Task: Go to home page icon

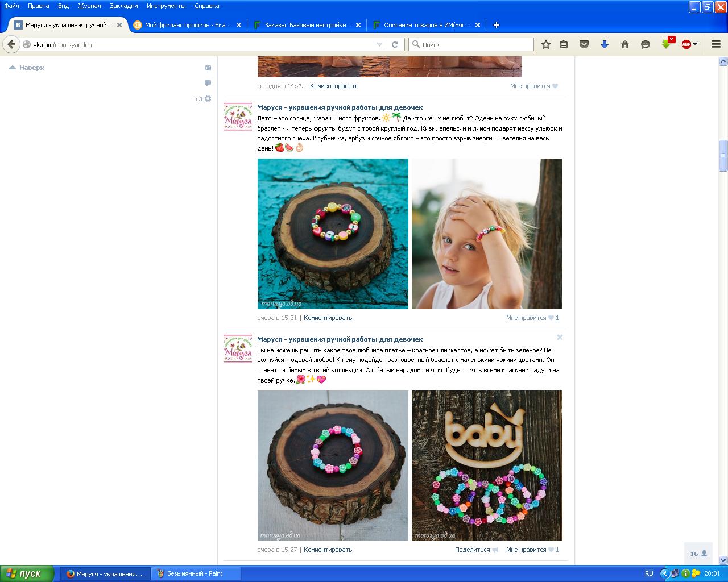Action: (x=625, y=44)
